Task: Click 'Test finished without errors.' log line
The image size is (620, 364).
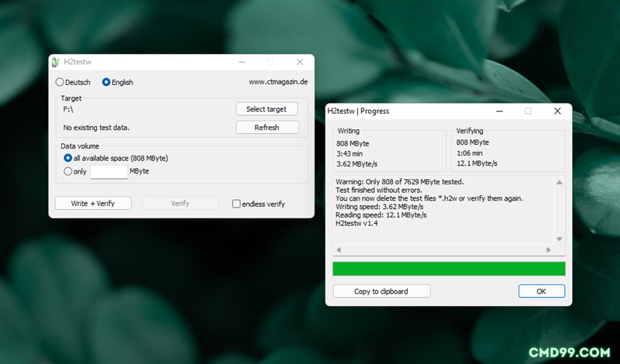Action: pyautogui.click(x=379, y=190)
